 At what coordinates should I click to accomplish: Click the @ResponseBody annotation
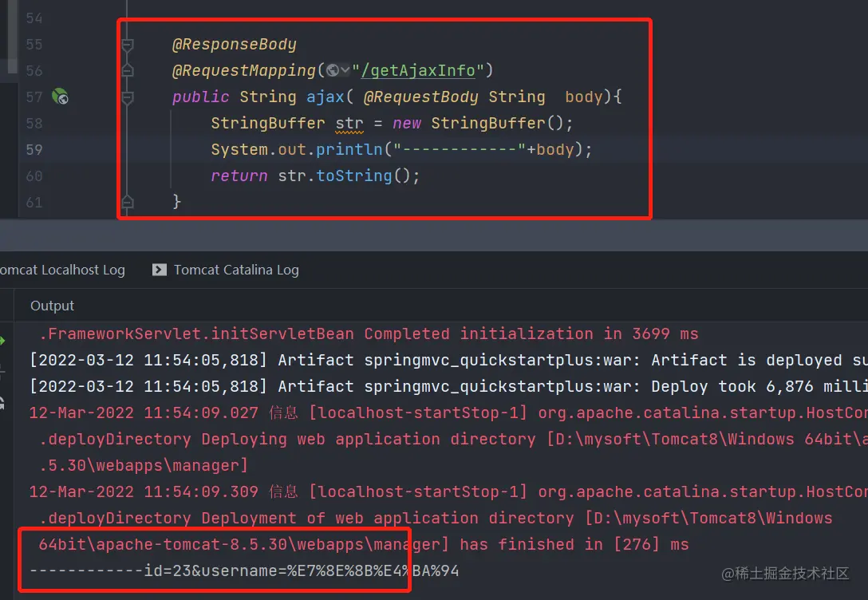(x=235, y=44)
